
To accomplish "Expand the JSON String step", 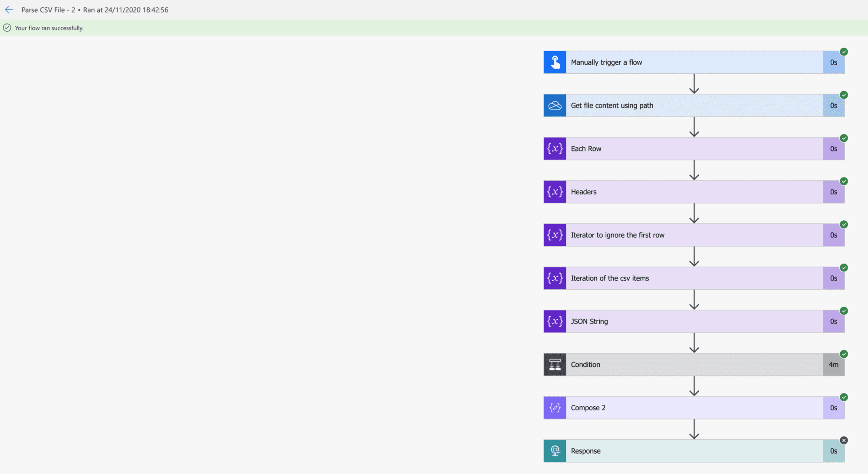I will coord(694,321).
